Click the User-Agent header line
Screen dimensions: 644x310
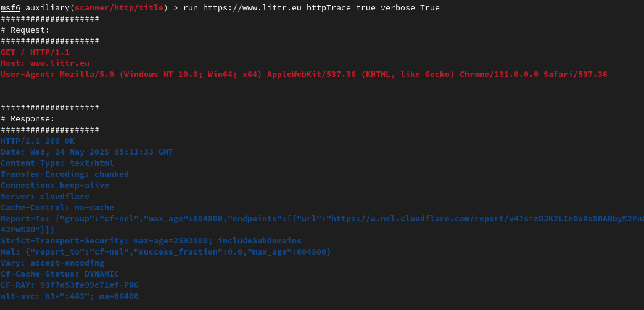pyautogui.click(x=304, y=75)
